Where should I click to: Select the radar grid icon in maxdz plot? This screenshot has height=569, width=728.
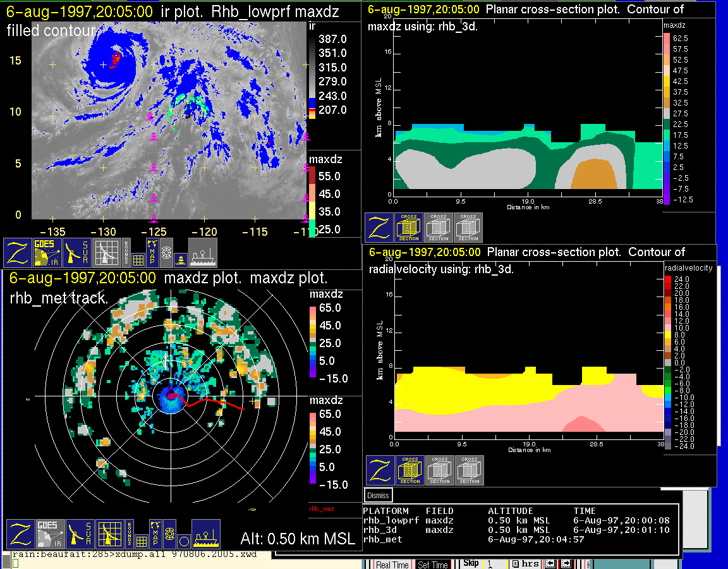pos(109,534)
